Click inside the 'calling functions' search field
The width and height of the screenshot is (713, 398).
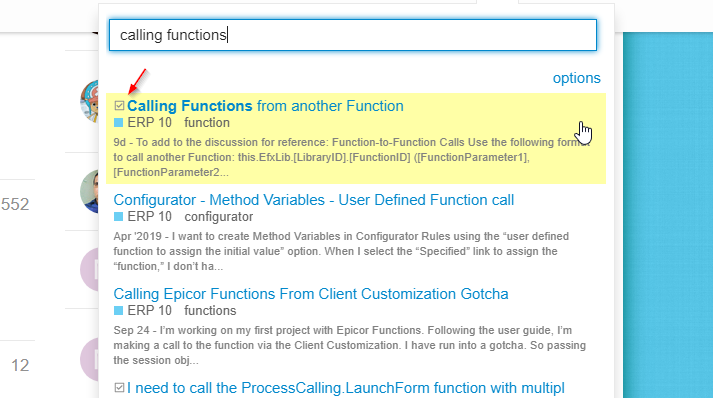pos(353,35)
